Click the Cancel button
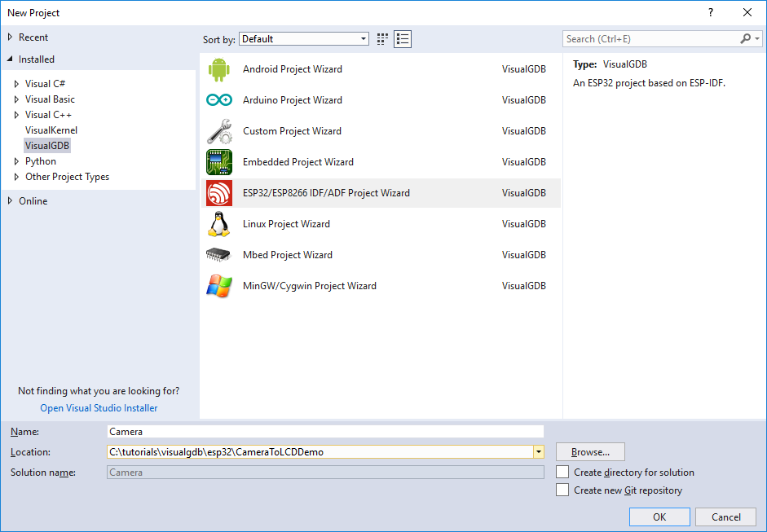 [726, 517]
